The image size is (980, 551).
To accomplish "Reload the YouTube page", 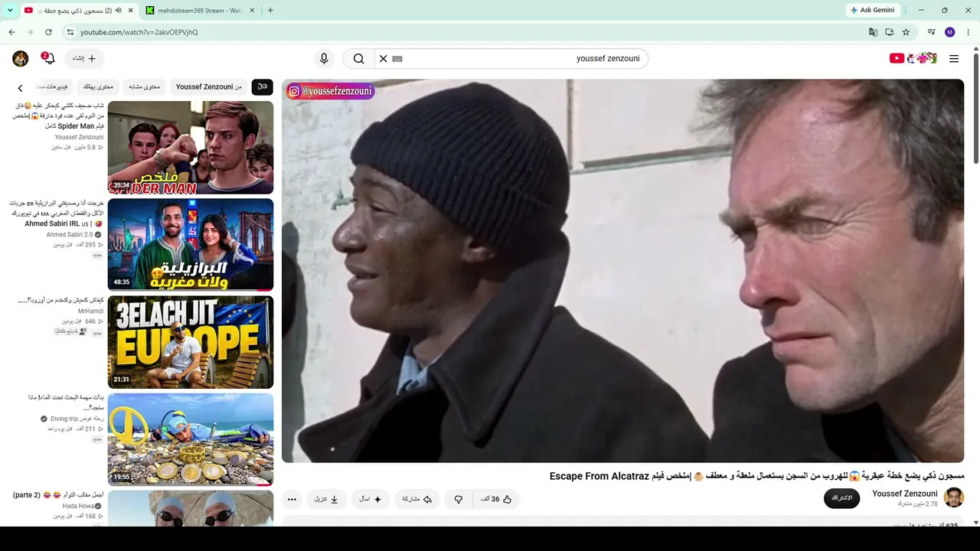I will pyautogui.click(x=48, y=32).
